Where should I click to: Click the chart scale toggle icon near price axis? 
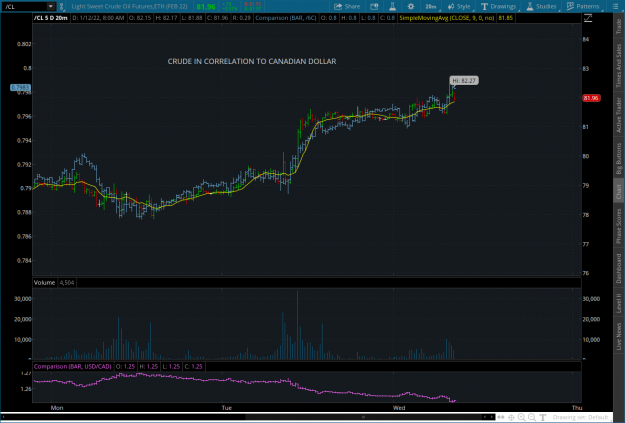(588, 18)
